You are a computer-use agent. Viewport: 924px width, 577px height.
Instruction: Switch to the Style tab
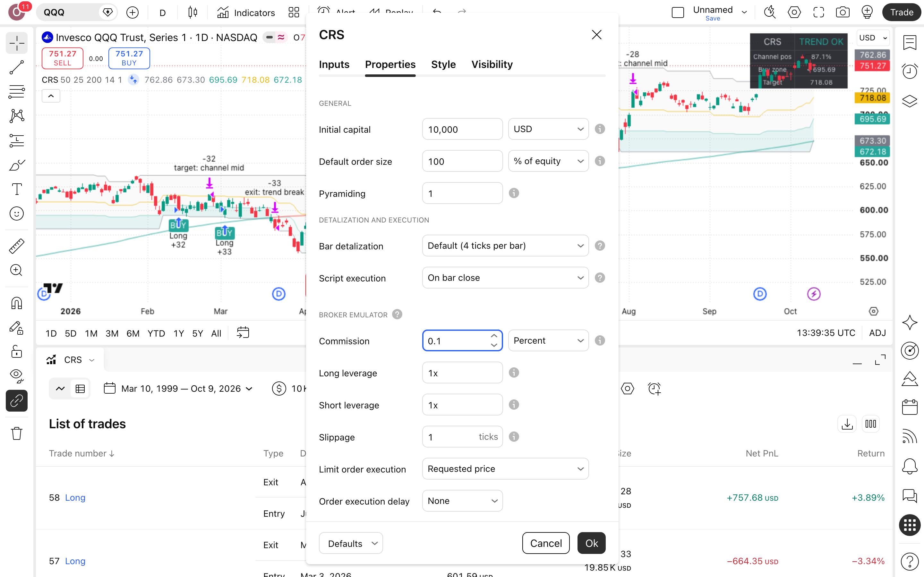point(443,64)
